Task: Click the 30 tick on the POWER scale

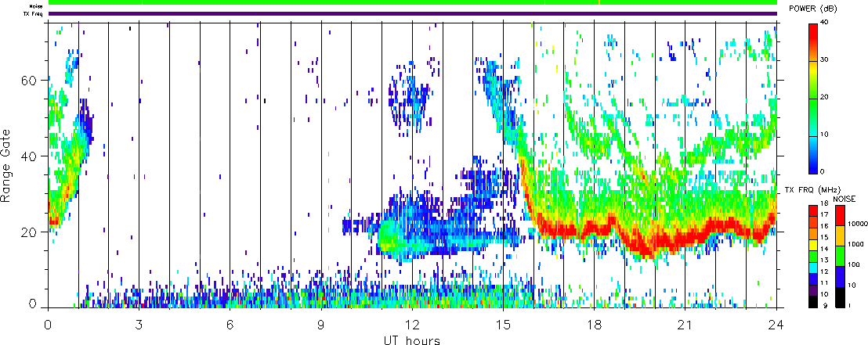Action: [x=826, y=60]
